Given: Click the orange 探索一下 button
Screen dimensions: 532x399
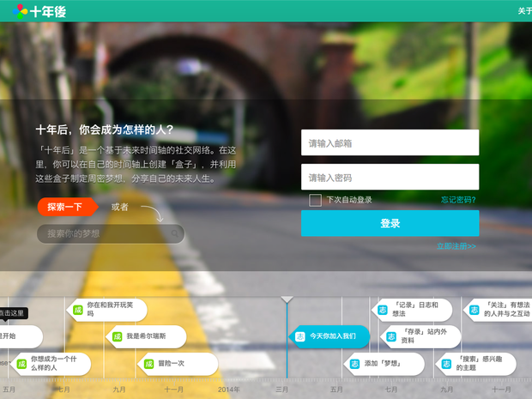Looking at the screenshot, I should point(64,207).
